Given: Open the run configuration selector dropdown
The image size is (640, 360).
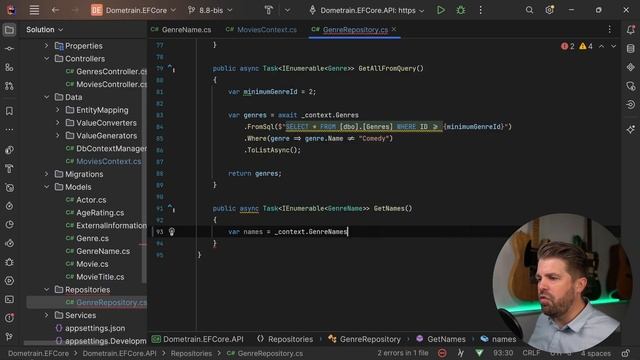Looking at the screenshot, I should tap(367, 10).
